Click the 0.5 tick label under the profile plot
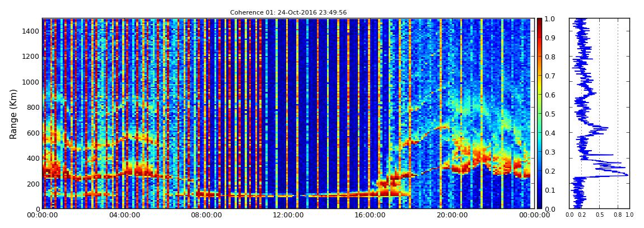The width and height of the screenshot is (644, 228). pos(600,215)
